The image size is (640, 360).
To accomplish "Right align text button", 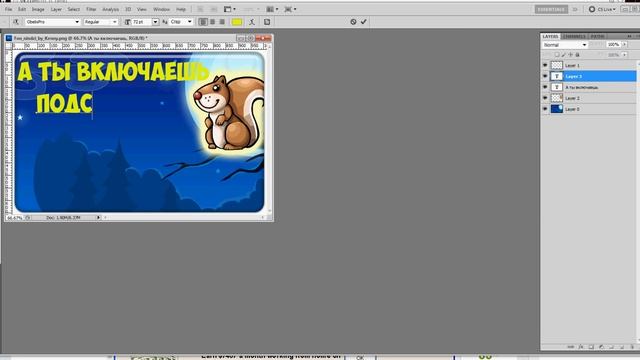I will coord(222,22).
